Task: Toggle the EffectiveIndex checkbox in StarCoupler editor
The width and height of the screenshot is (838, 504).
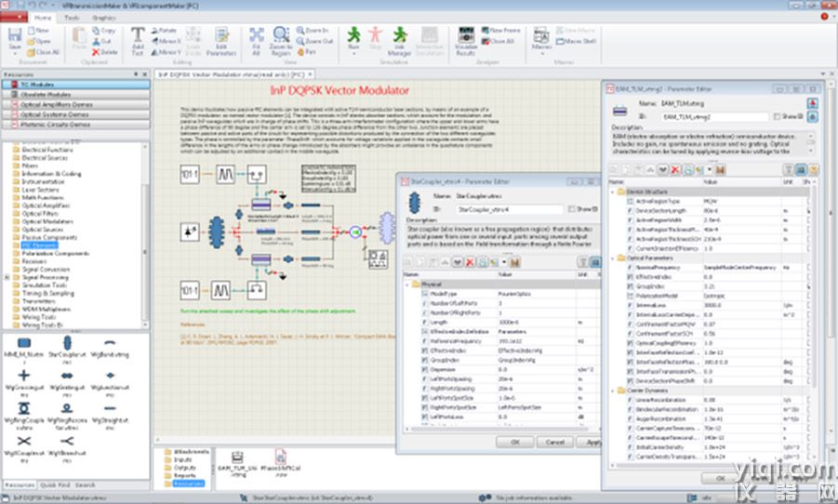Action: pyautogui.click(x=425, y=351)
